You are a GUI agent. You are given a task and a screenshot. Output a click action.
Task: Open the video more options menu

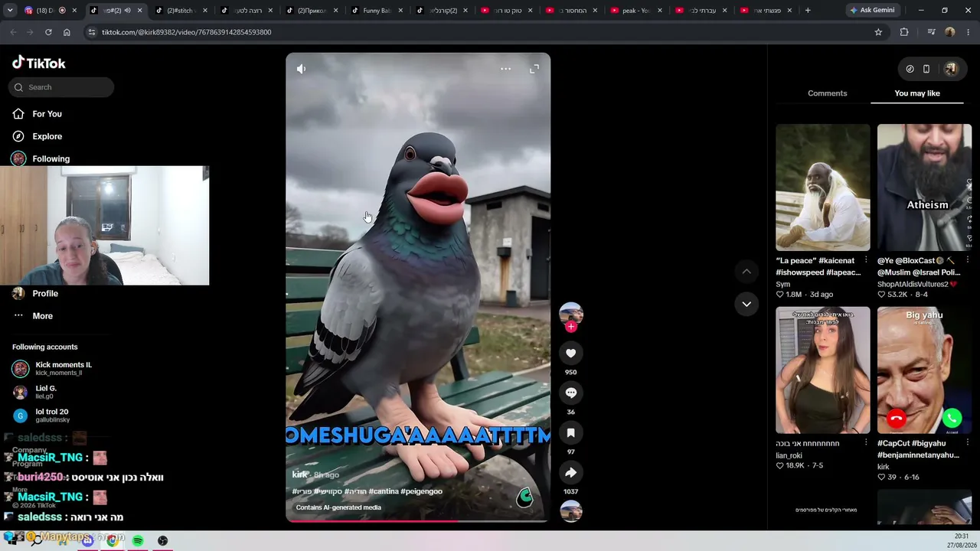[x=505, y=69]
